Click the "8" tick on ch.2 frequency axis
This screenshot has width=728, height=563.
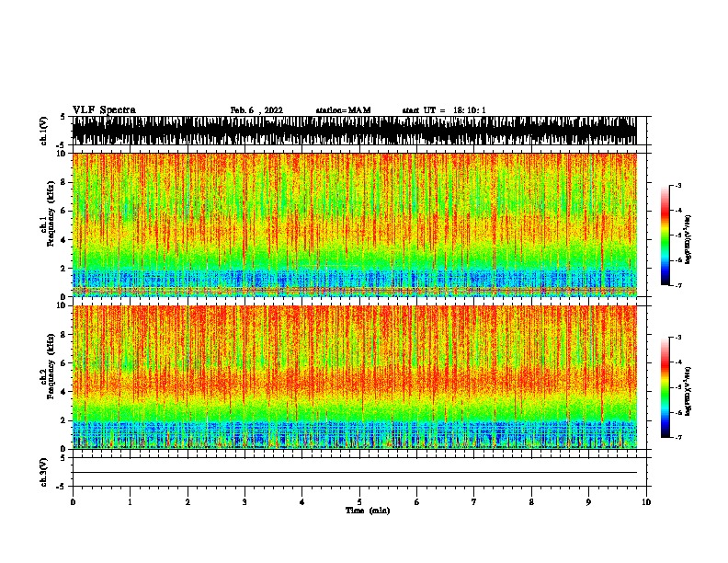[65, 335]
